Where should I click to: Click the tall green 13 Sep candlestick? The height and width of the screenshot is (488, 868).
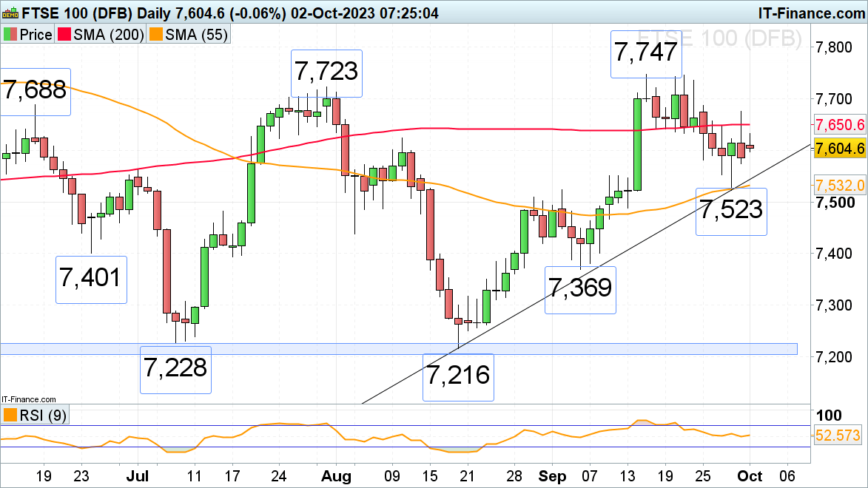click(x=637, y=145)
